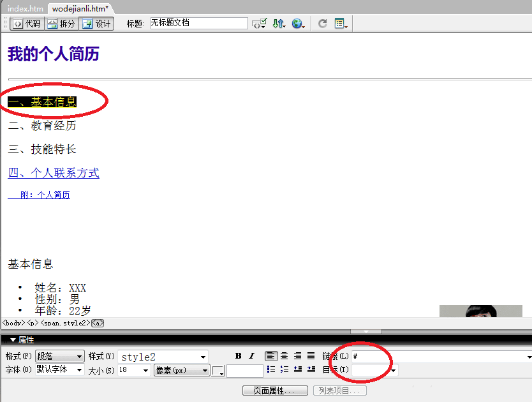Select the <a> tag in tag selector
The width and height of the screenshot is (532, 402).
tap(98, 323)
